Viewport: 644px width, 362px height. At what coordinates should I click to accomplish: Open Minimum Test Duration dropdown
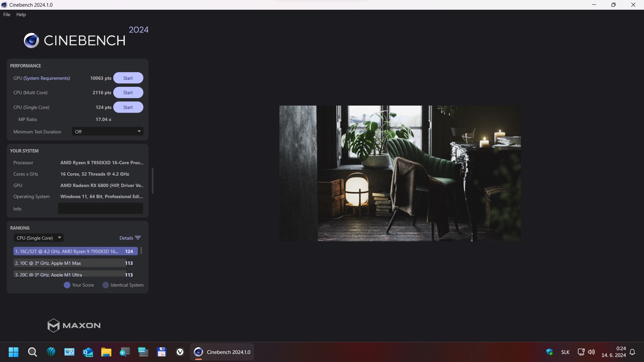[107, 132]
